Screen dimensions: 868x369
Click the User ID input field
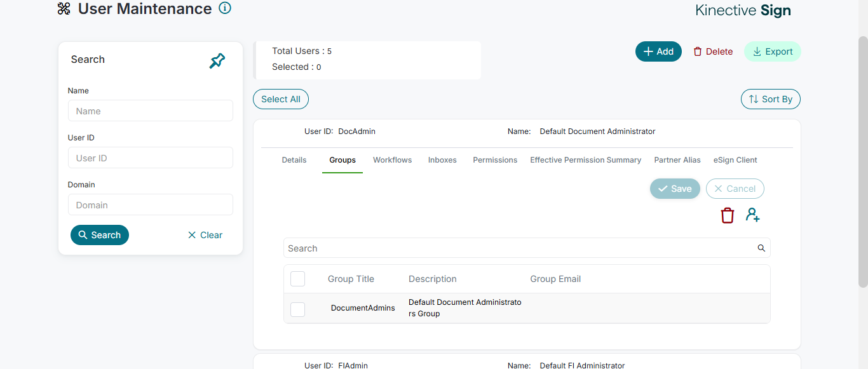click(151, 158)
